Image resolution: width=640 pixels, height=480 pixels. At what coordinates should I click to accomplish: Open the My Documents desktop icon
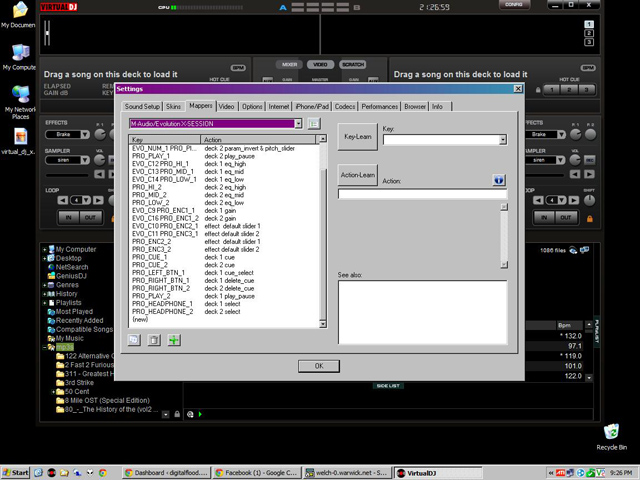(x=19, y=14)
